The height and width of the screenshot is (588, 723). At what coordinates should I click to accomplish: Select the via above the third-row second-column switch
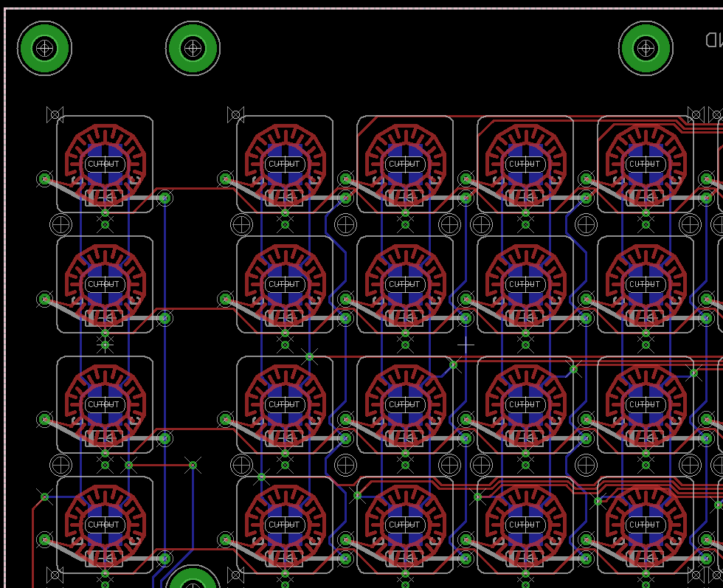click(x=309, y=357)
